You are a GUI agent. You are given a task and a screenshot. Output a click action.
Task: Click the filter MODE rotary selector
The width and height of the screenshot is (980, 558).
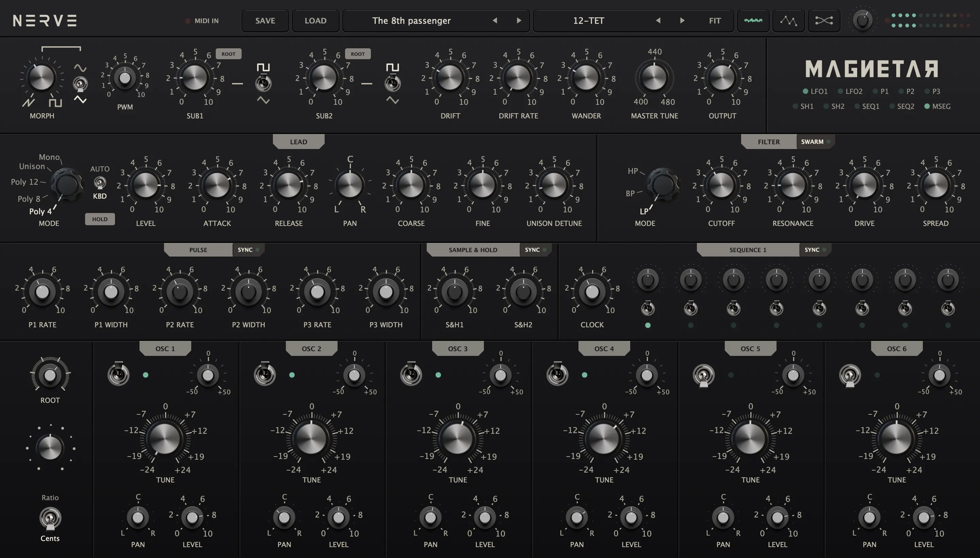[x=663, y=185]
